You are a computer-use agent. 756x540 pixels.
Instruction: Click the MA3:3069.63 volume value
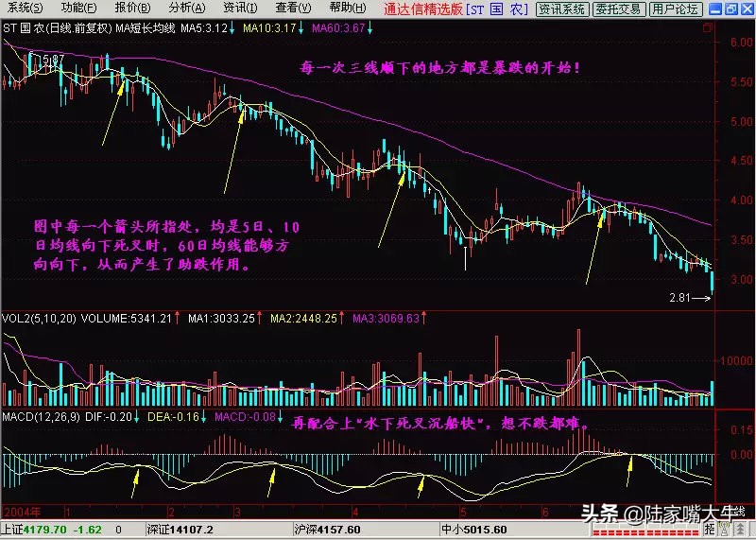coord(387,319)
